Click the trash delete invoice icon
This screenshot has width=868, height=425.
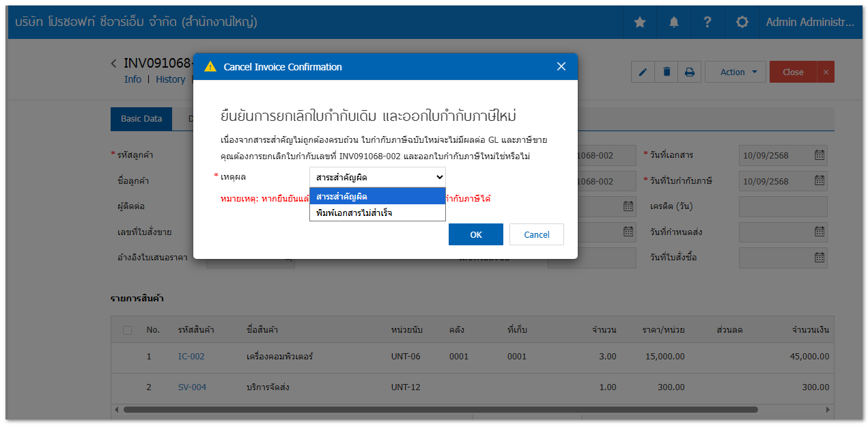[667, 72]
